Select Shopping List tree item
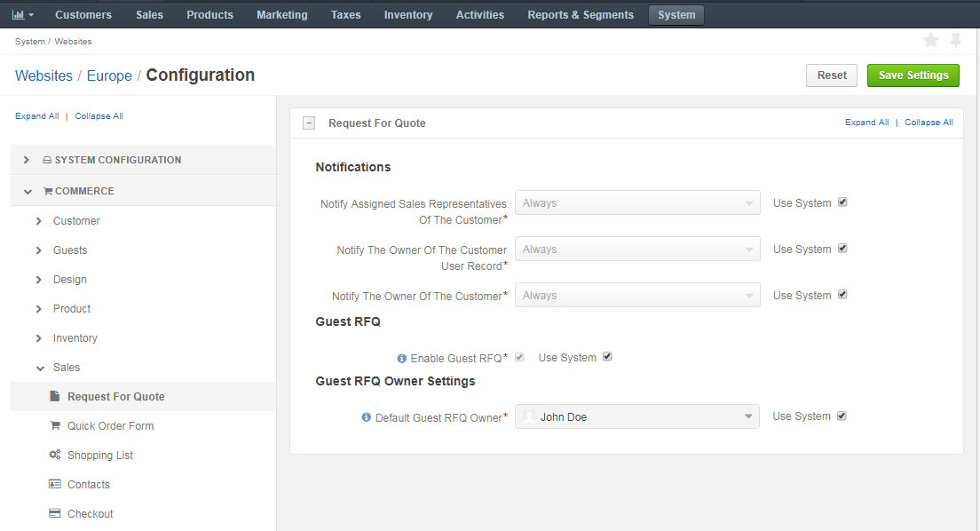This screenshot has width=980, height=531. click(x=100, y=456)
